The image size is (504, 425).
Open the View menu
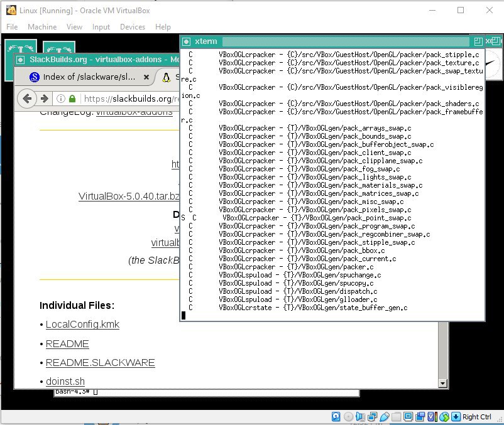pyautogui.click(x=74, y=27)
